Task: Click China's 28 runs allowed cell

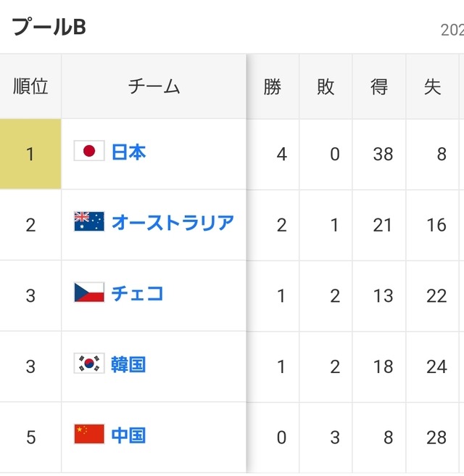Action: 432,438
